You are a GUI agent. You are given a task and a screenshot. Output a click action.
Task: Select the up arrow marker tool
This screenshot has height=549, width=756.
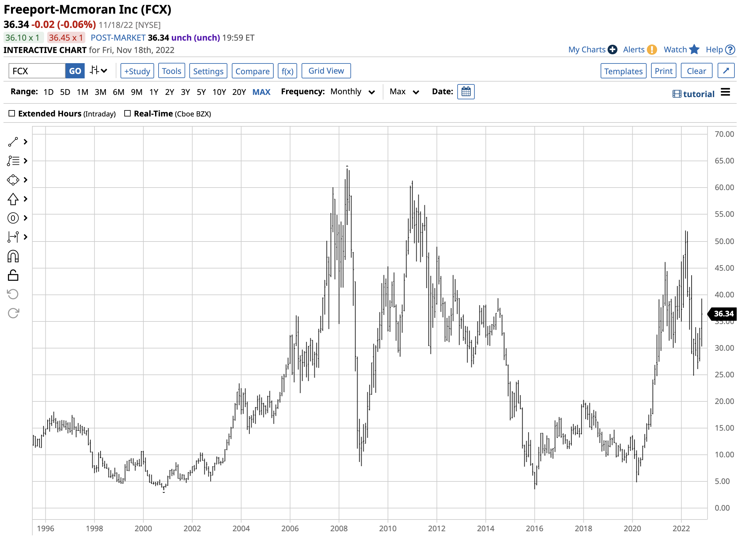(13, 200)
